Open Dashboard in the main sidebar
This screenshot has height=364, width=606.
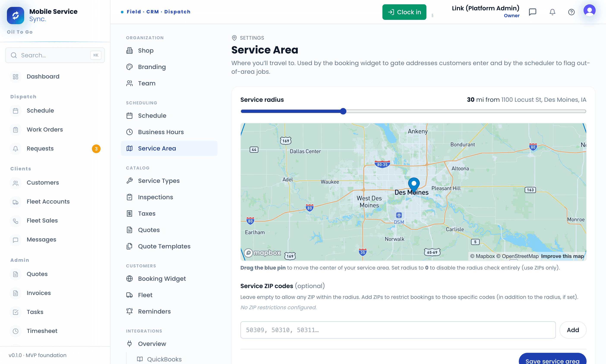(55, 77)
